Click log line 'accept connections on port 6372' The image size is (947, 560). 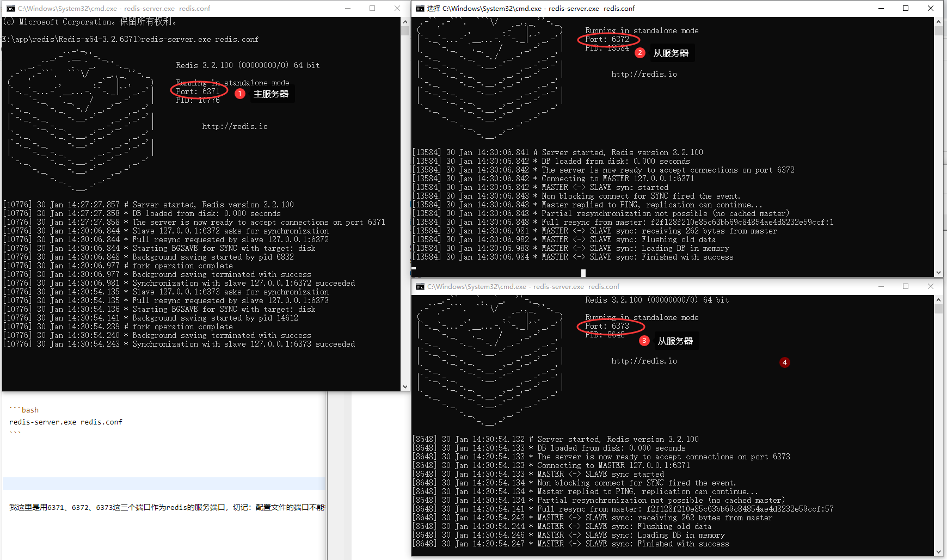click(x=604, y=170)
